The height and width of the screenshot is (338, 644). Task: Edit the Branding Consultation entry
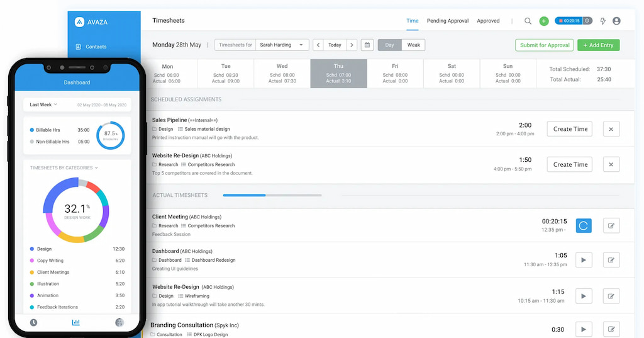click(611, 329)
